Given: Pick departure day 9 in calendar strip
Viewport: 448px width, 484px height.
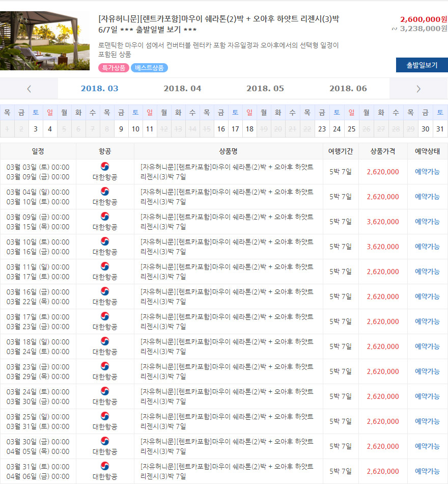Looking at the screenshot, I should click(121, 129).
